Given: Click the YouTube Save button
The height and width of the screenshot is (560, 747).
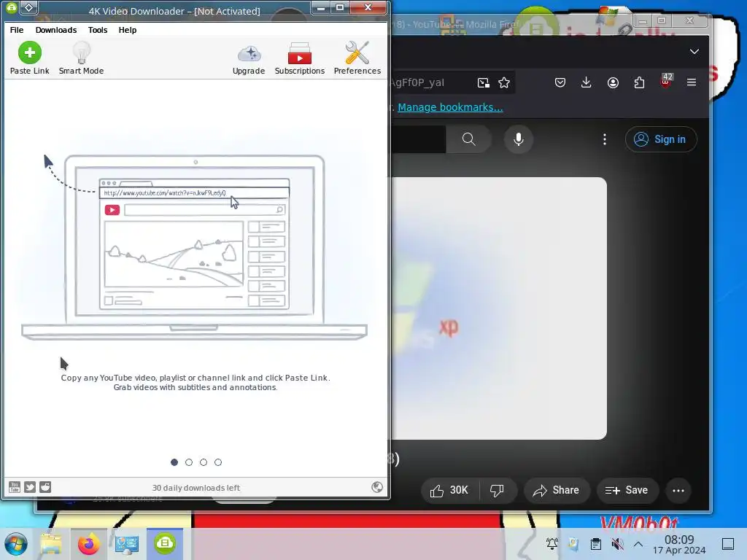Looking at the screenshot, I should [627, 490].
